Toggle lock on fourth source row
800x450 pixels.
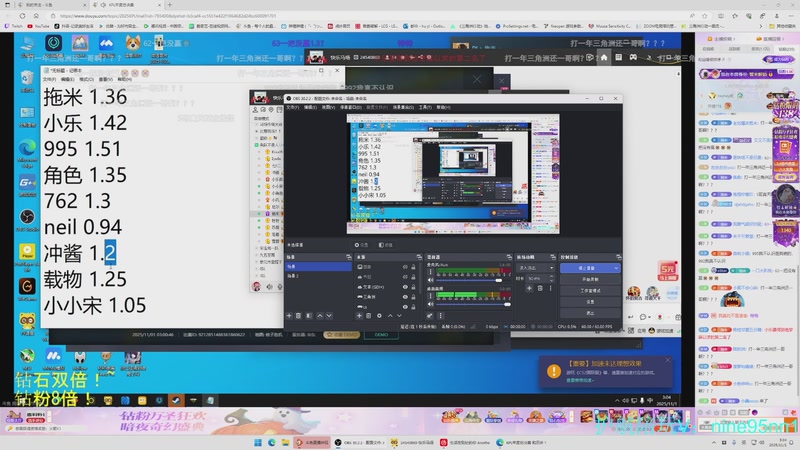413,296
